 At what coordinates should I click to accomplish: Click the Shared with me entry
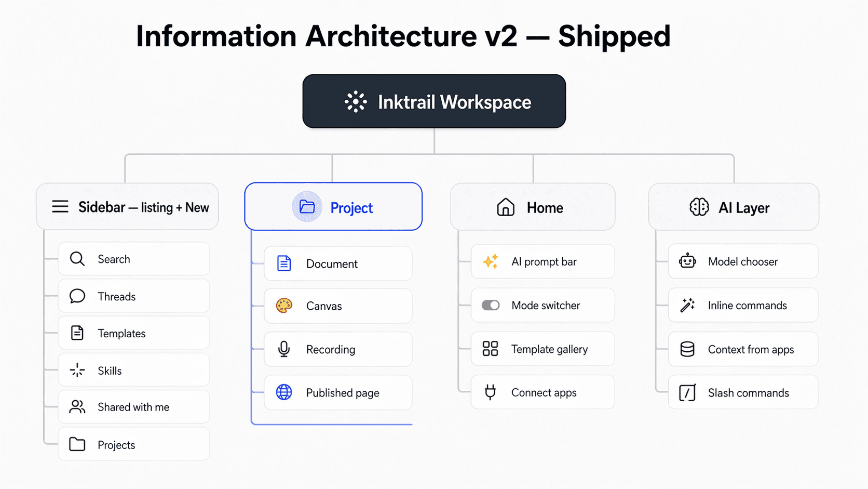(134, 407)
